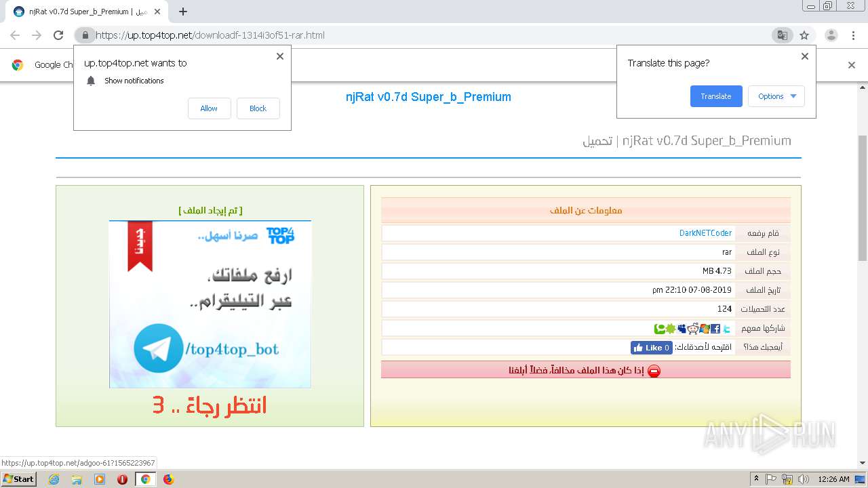Launch Firefox from the taskbar
This screenshot has width=868, height=488.
(168, 479)
